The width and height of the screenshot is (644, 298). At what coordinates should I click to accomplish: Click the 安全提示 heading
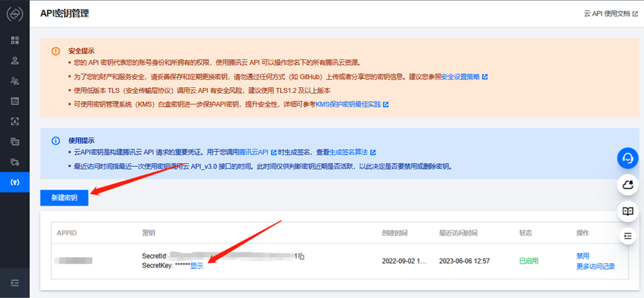point(81,51)
